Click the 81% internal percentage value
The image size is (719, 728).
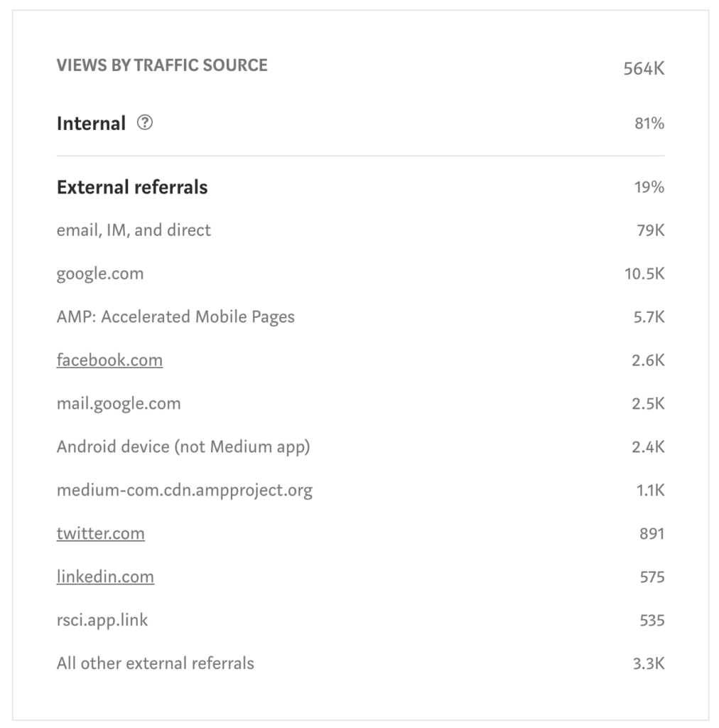pos(649,124)
